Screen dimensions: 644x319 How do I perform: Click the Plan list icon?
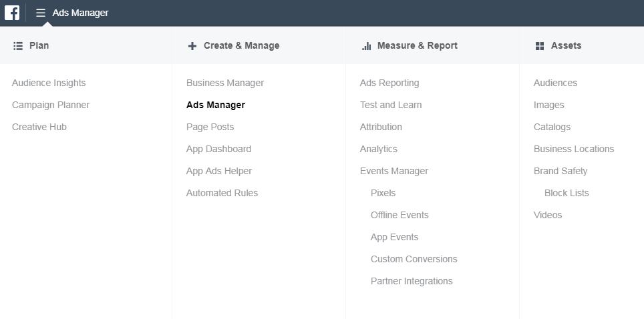coord(17,46)
